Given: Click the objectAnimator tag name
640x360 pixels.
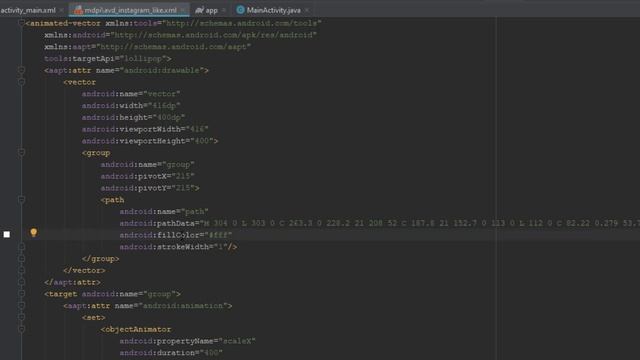Looking at the screenshot, I should (138, 329).
